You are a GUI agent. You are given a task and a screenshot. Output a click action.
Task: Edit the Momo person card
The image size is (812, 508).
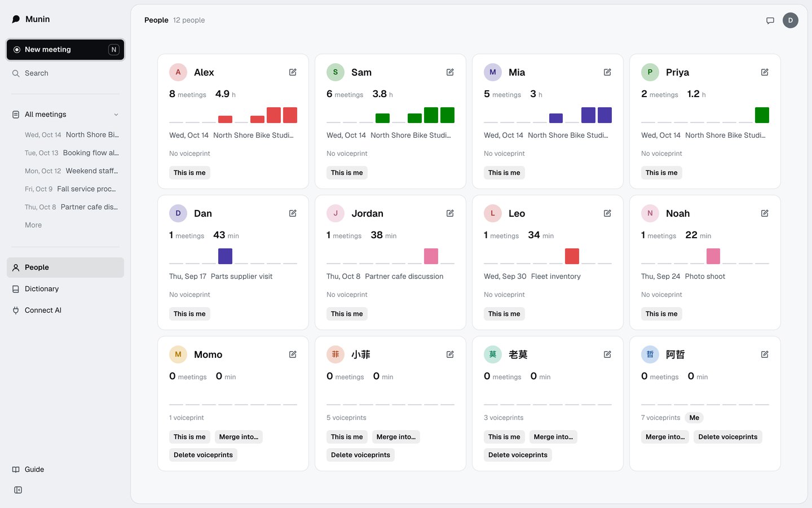coord(293,354)
